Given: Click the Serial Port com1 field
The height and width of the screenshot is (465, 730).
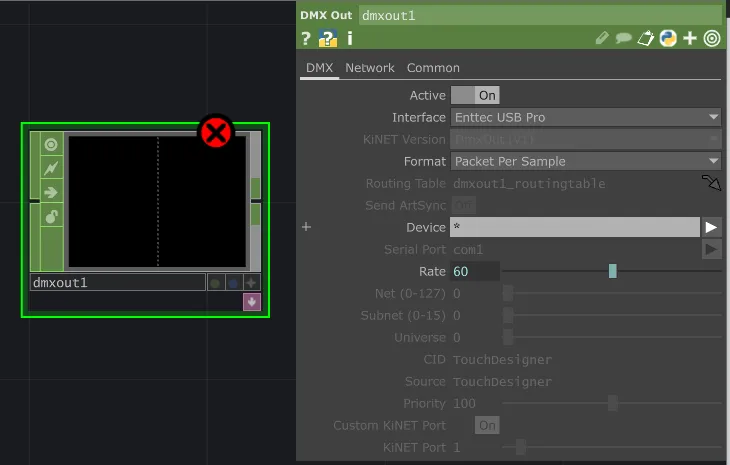Looking at the screenshot, I should (575, 249).
